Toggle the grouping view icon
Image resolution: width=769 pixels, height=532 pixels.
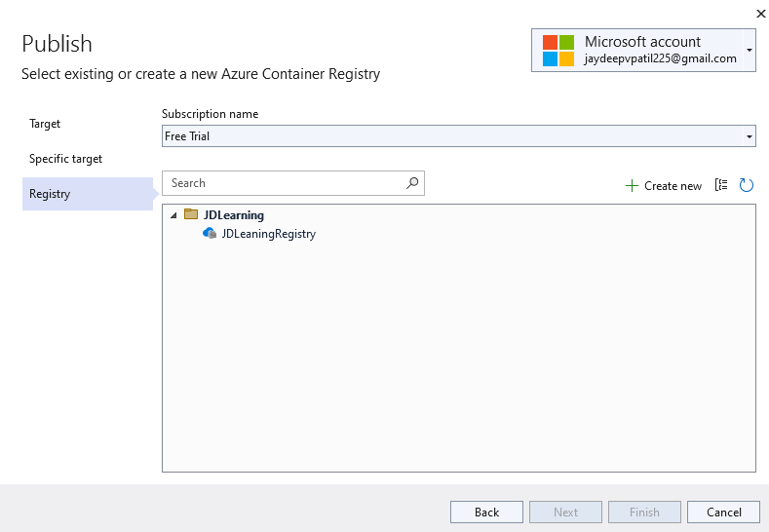pos(721,185)
